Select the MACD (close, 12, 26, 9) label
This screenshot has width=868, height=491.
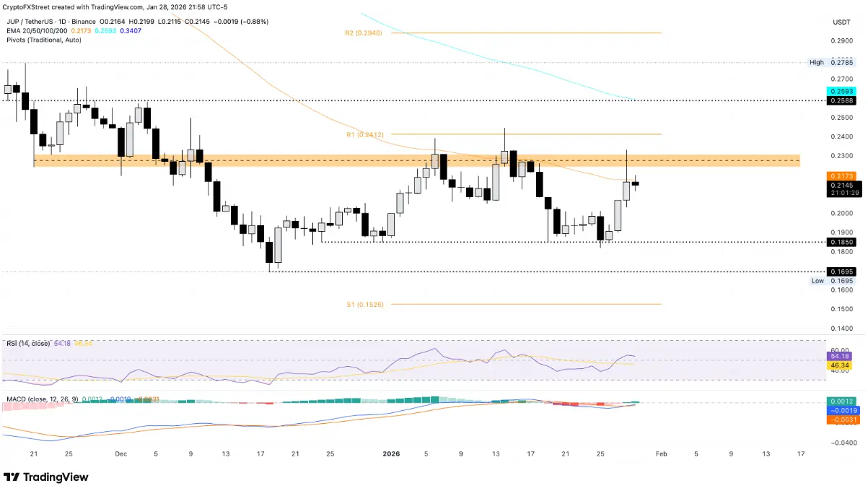41,398
